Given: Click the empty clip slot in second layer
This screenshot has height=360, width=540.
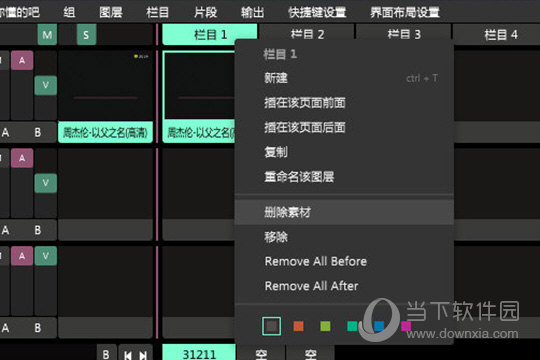Looking at the screenshot, I should [105, 184].
